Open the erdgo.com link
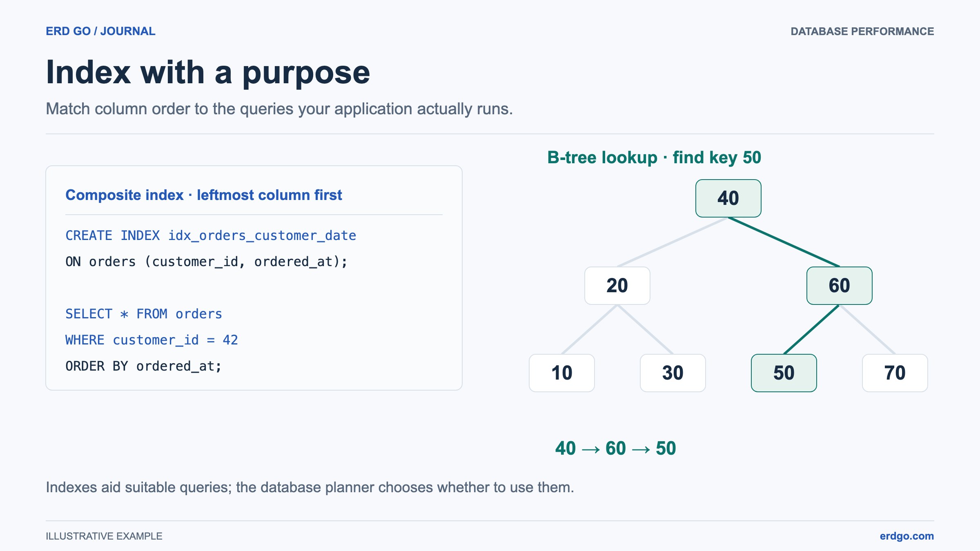Image resolution: width=980 pixels, height=551 pixels. (x=906, y=536)
